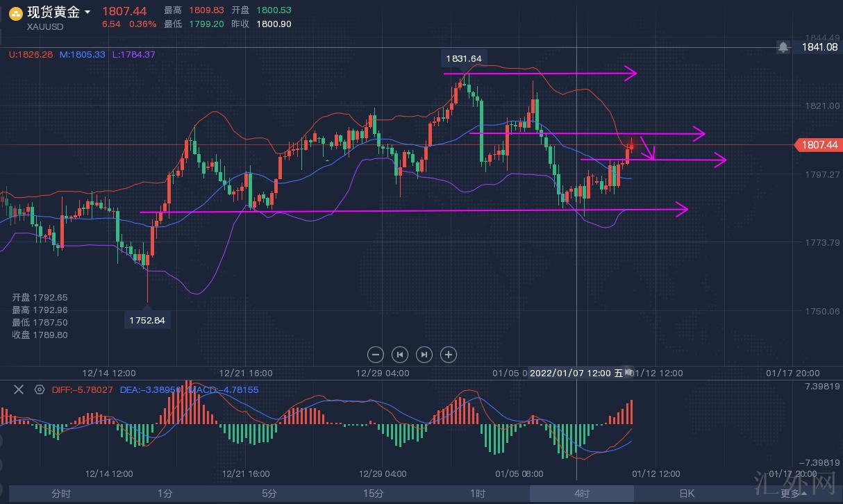
Task: Switch to the 分时 timeframe tab
Action: click(61, 494)
